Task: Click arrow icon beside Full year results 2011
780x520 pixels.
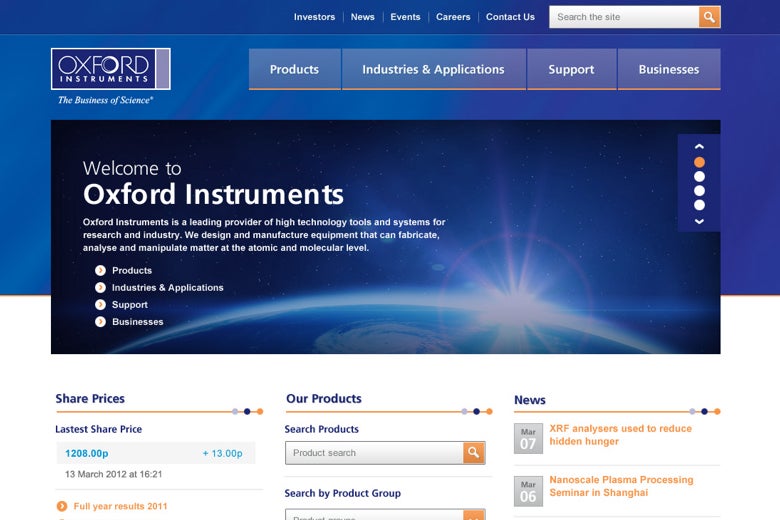Action: pos(62,506)
